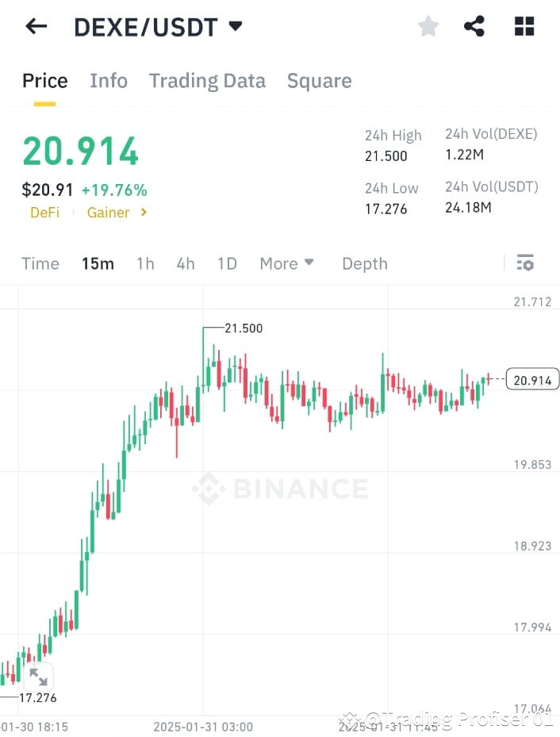Select the Info tab
Image resolution: width=560 pixels, height=737 pixels.
point(109,80)
